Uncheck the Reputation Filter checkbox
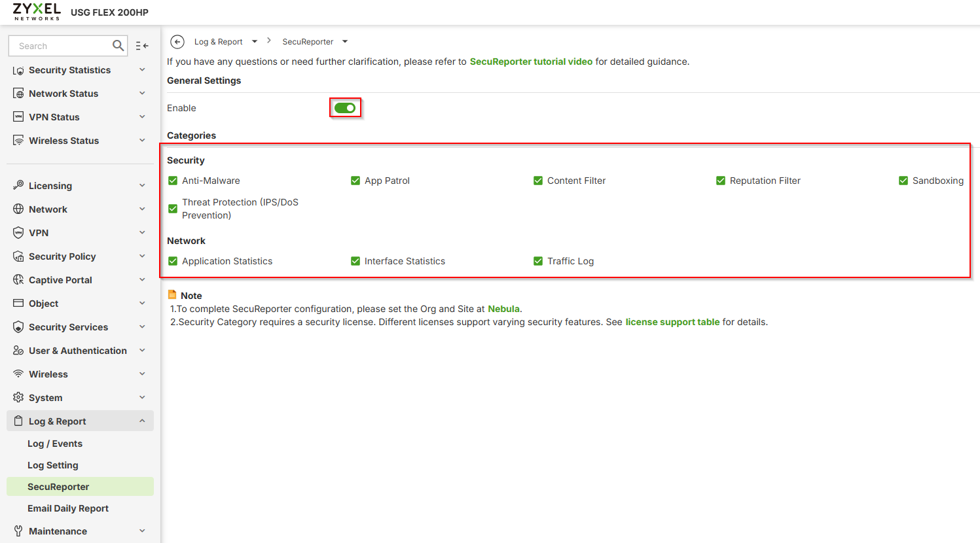This screenshot has width=980, height=543. 721,181
